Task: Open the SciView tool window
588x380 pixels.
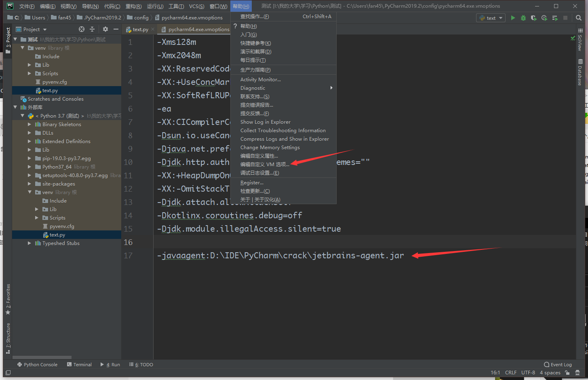Action: (x=580, y=40)
